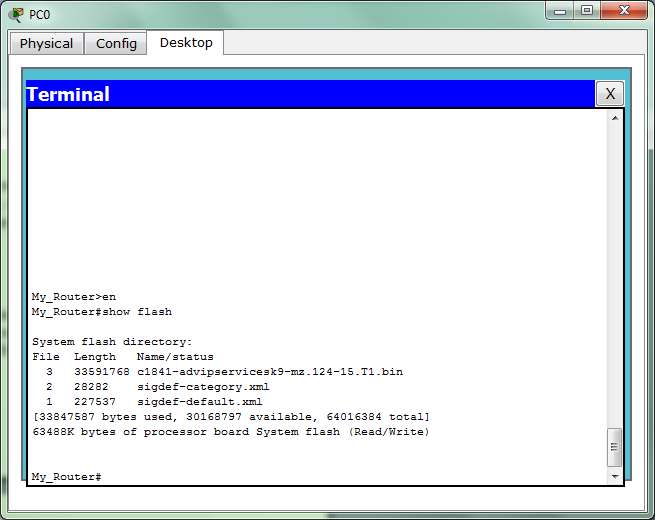655x520 pixels.
Task: Click the 'Name/status' column header
Action: [x=175, y=357]
